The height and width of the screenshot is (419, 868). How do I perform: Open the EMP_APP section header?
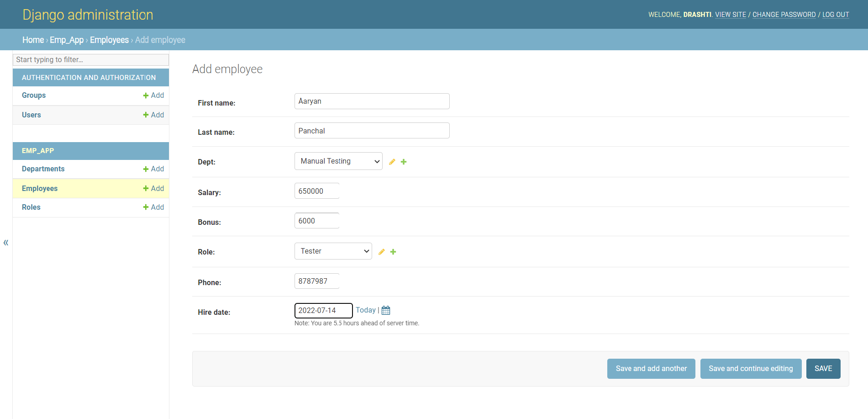coord(38,151)
